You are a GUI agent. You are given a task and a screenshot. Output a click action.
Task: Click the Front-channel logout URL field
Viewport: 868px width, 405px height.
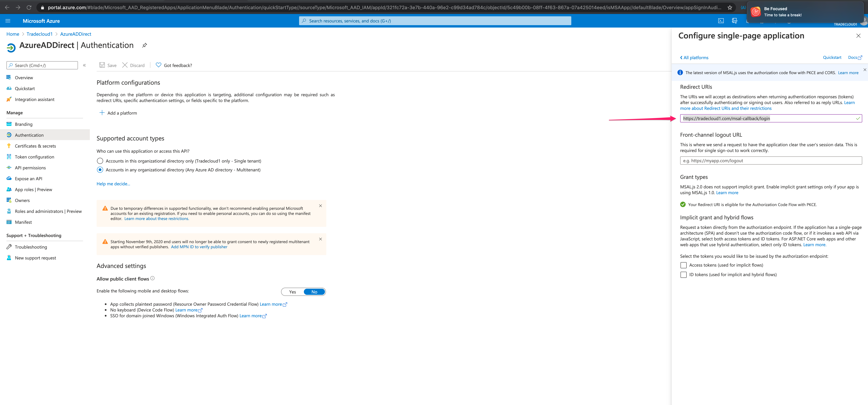click(771, 161)
